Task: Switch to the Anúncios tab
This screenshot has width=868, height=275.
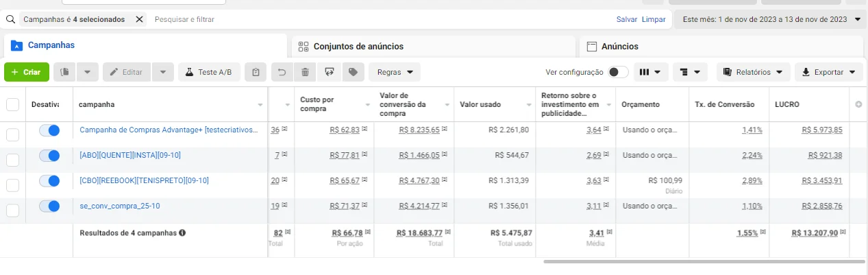Action: 619,47
